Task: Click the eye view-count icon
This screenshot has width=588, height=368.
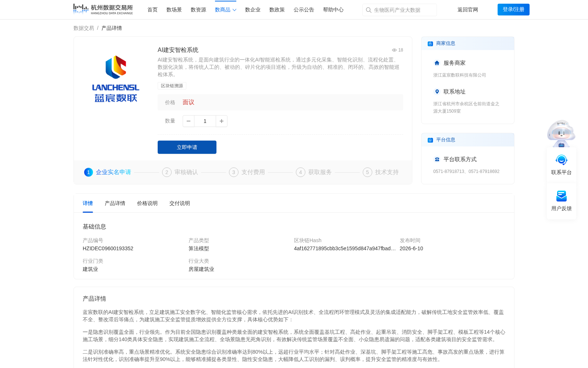Action: coord(394,50)
